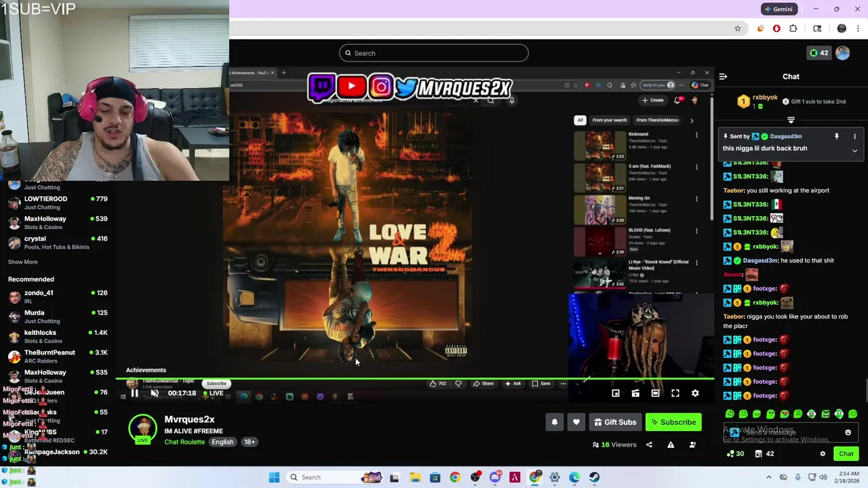
Task: Open the browser extensions puzzle icon
Action: [793, 28]
